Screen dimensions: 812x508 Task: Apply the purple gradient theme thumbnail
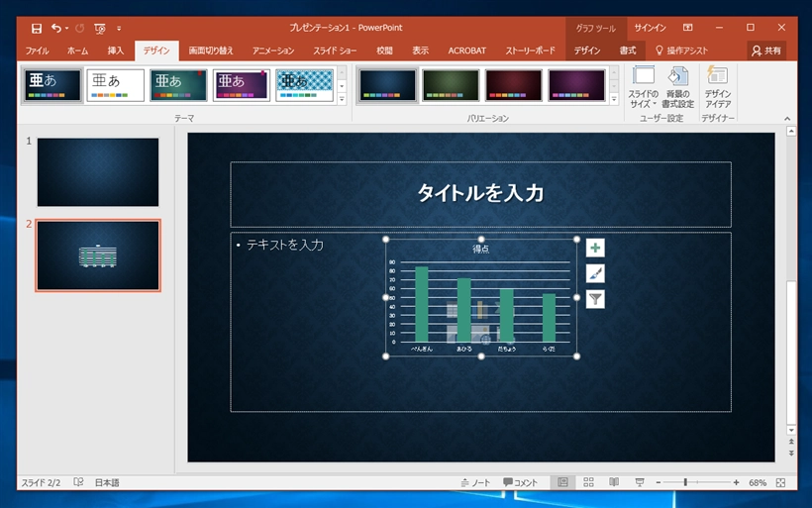(x=242, y=85)
